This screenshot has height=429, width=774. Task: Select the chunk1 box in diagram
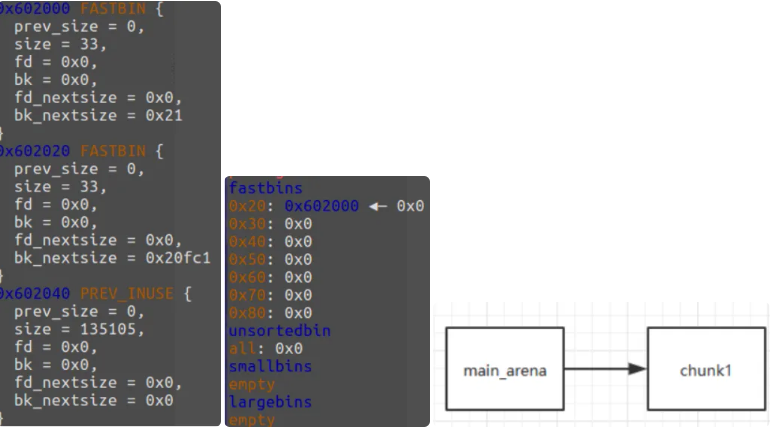pyautogui.click(x=708, y=369)
